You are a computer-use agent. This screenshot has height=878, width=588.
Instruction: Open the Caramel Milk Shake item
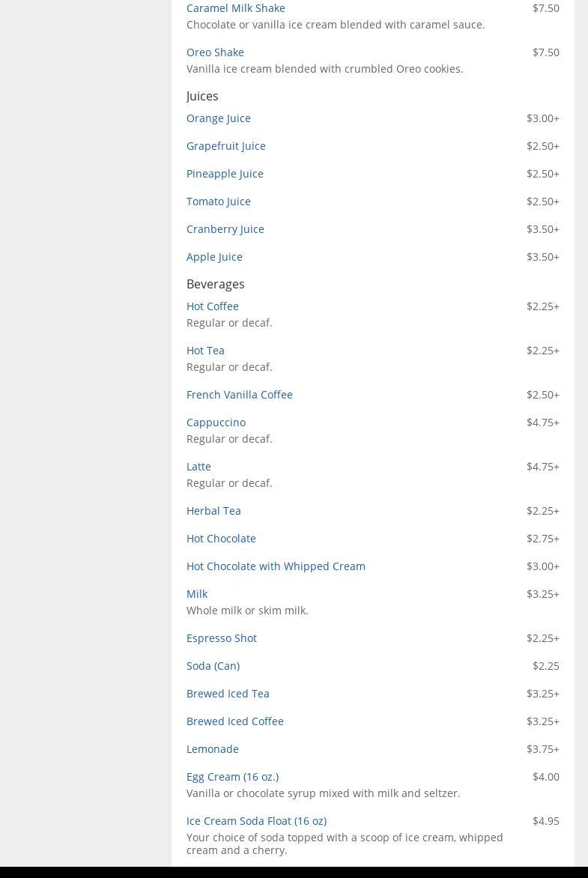tap(235, 8)
